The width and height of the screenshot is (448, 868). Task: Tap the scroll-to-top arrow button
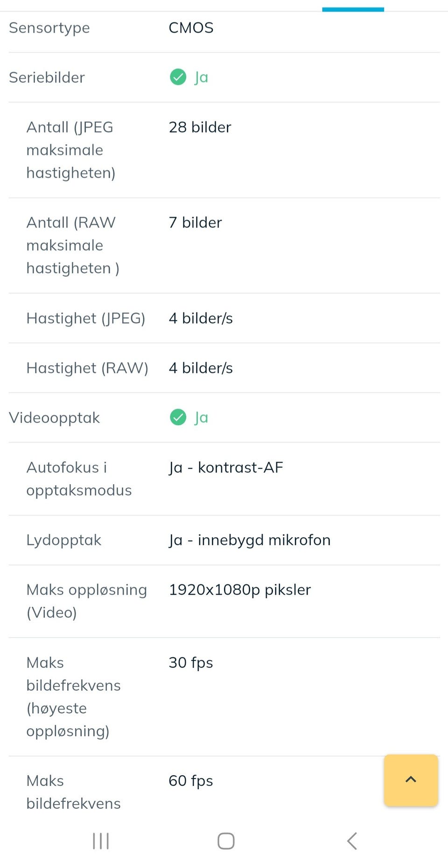pos(411,780)
